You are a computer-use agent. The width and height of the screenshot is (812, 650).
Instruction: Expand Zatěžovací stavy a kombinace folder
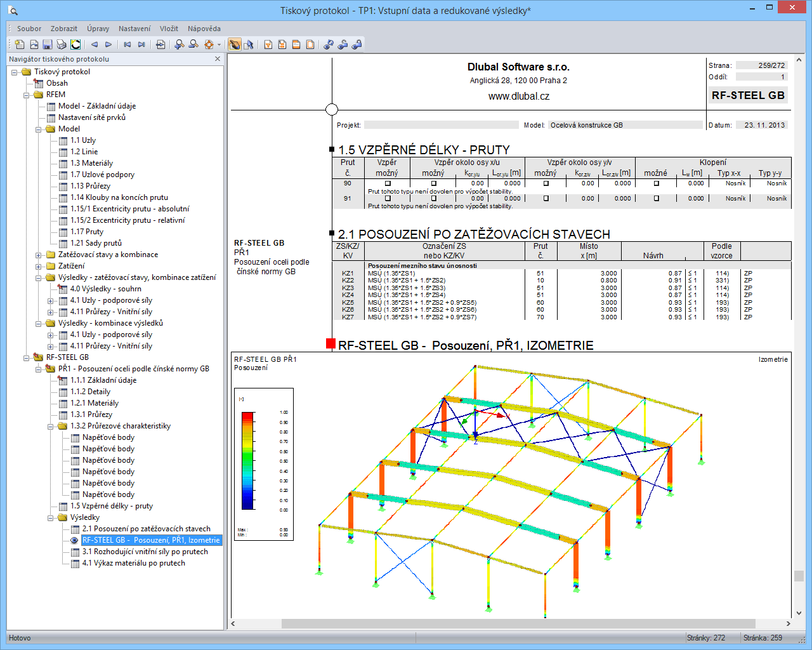tap(39, 255)
